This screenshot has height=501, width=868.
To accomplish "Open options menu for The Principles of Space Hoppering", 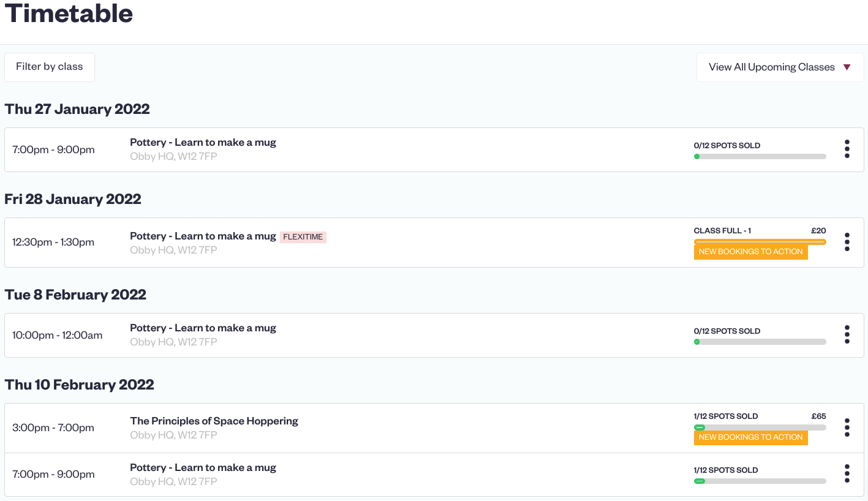I will 847,428.
